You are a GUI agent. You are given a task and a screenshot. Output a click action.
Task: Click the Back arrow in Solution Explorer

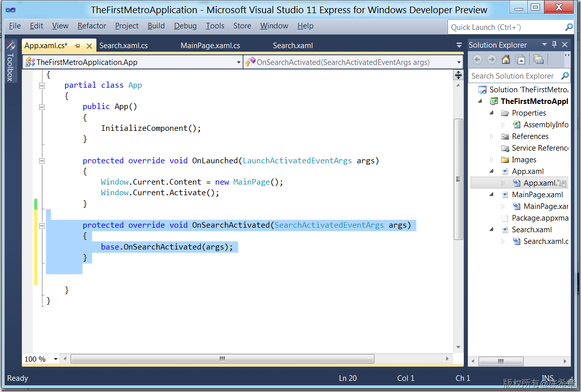coord(477,60)
